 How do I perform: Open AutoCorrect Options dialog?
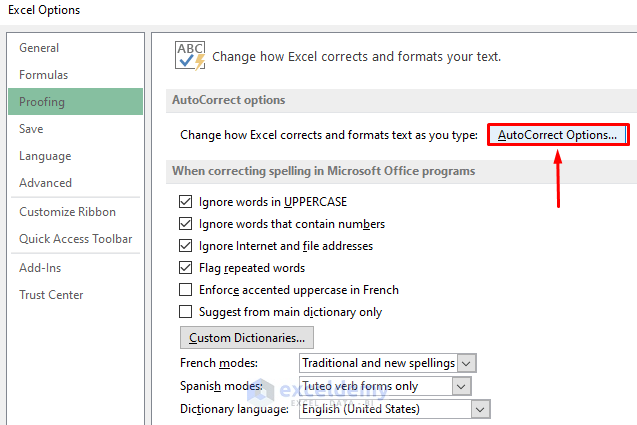[558, 134]
